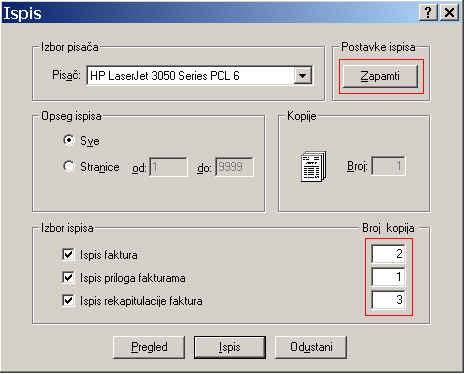This screenshot has height=374, width=464.
Task: Toggle Ispis rekapitulacije faktura checkbox
Action: (x=68, y=300)
